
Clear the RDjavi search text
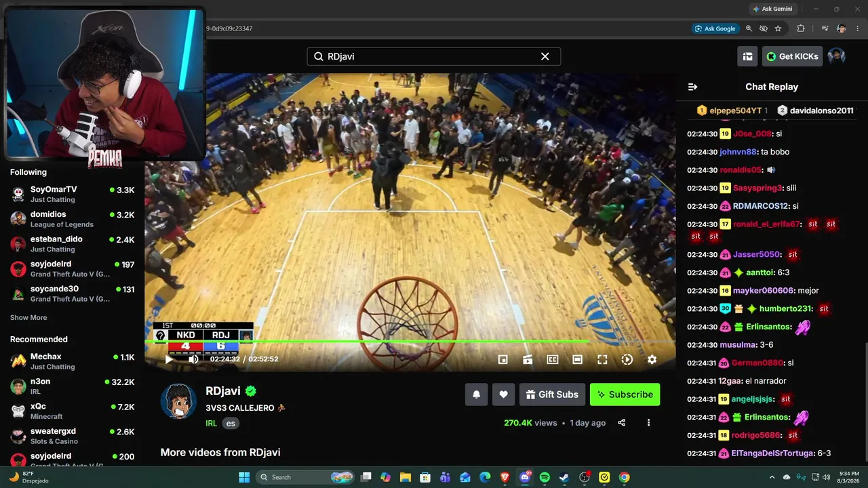click(545, 56)
